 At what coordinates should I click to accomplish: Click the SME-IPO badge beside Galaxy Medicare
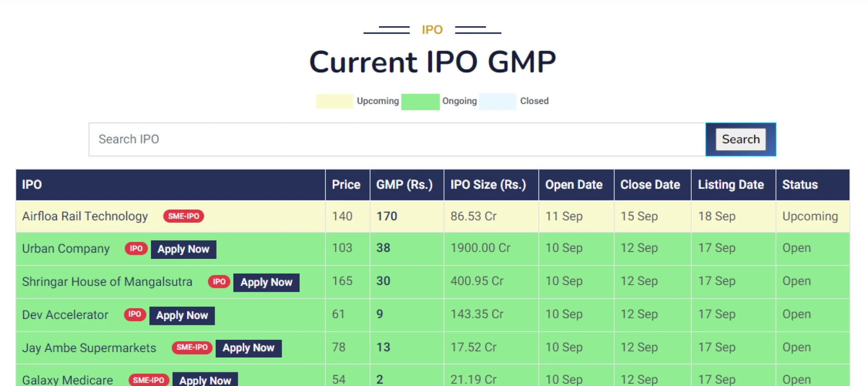pos(149,380)
